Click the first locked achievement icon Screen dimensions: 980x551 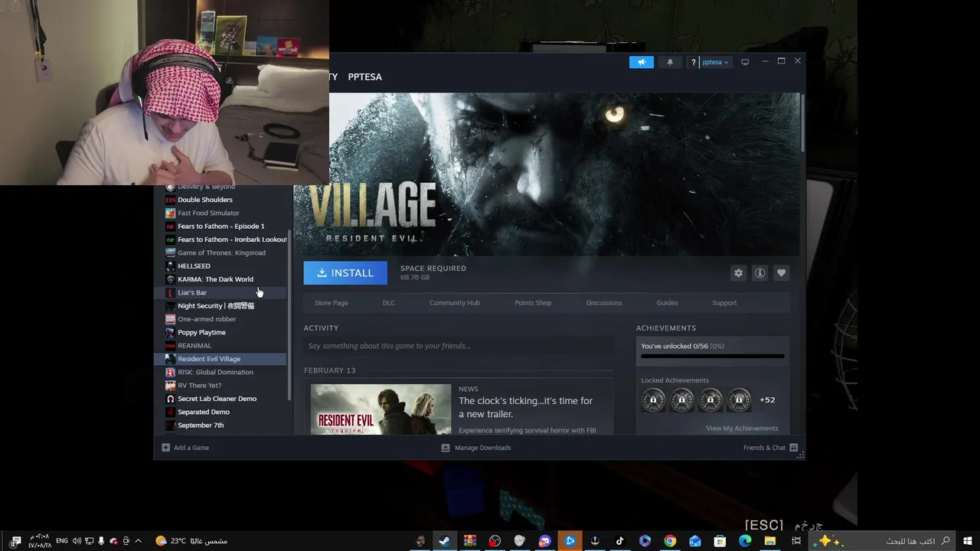click(x=653, y=399)
